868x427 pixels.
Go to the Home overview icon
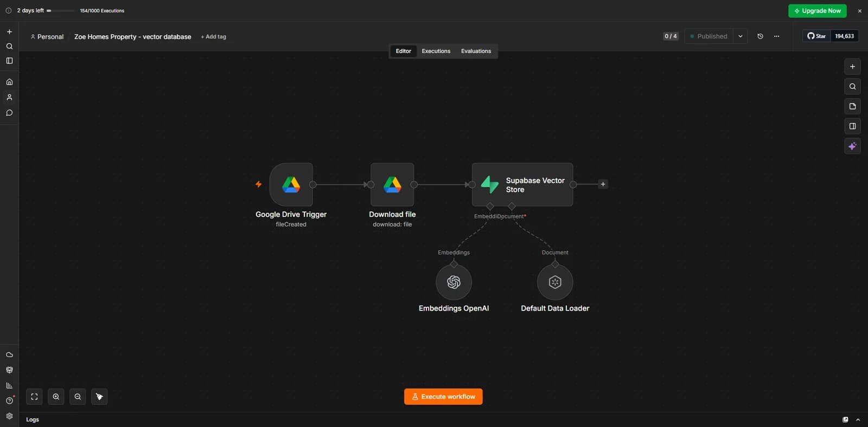[9, 82]
